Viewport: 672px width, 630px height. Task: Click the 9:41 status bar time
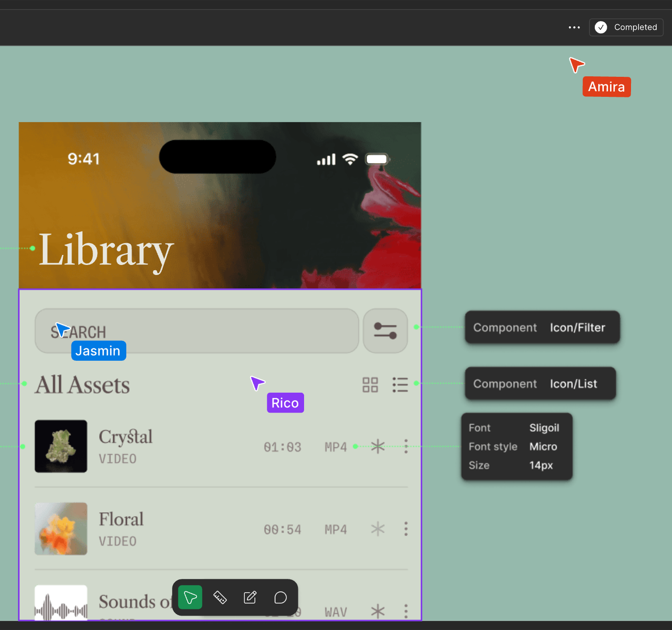pyautogui.click(x=84, y=159)
